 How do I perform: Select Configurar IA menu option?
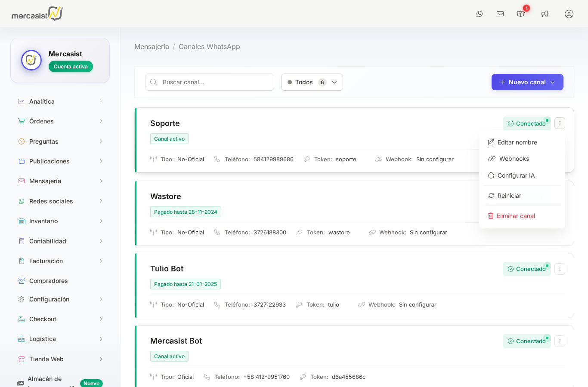pos(516,175)
